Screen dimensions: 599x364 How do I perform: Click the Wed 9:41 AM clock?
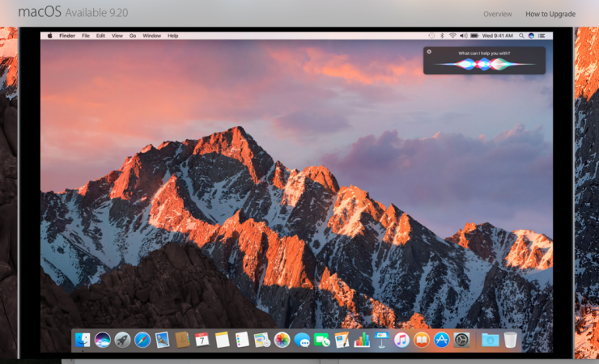(x=497, y=36)
